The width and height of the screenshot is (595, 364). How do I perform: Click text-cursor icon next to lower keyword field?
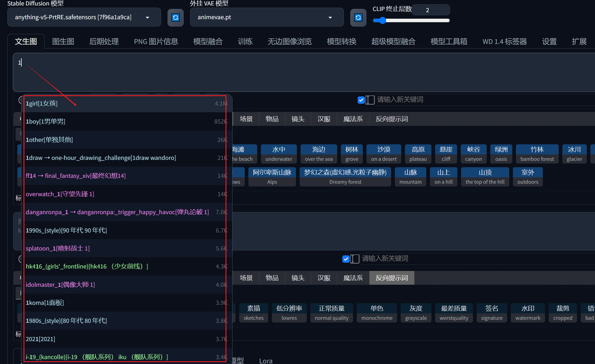click(355, 259)
